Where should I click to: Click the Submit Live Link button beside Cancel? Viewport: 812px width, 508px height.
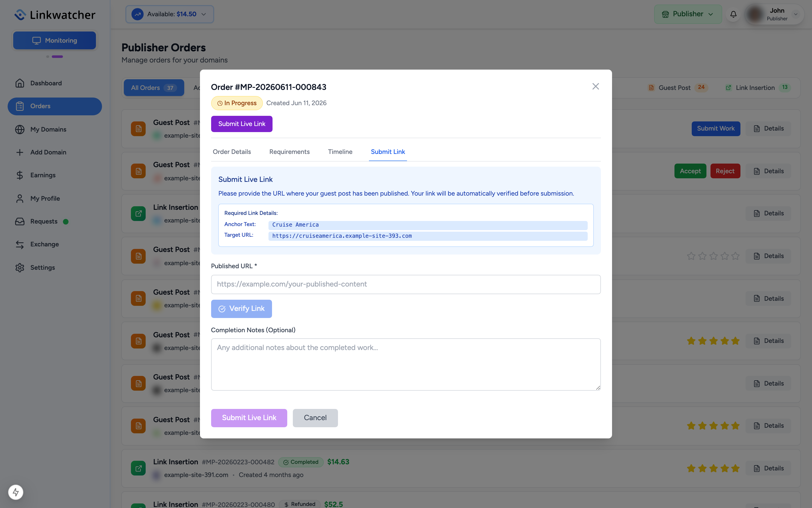[249, 418]
